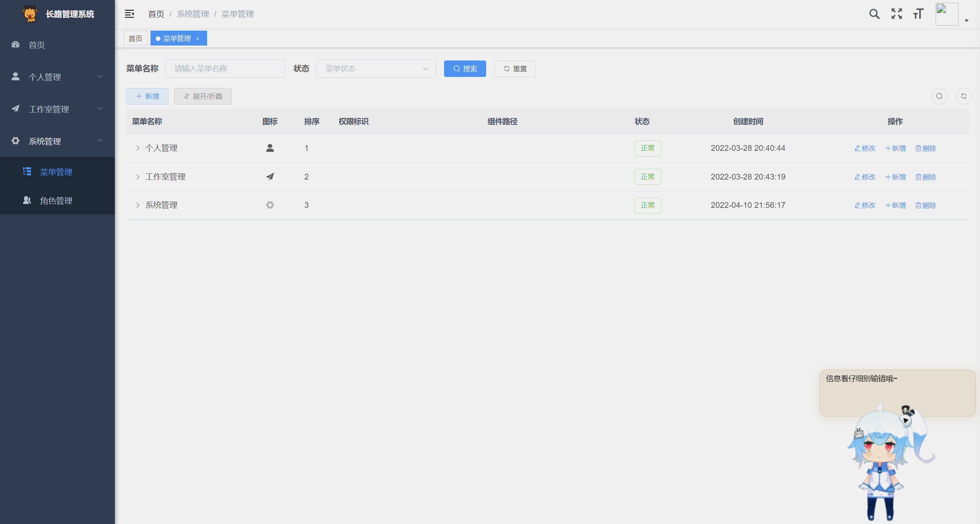Open font size setting icon
Screen dimensions: 980x524
918,14
